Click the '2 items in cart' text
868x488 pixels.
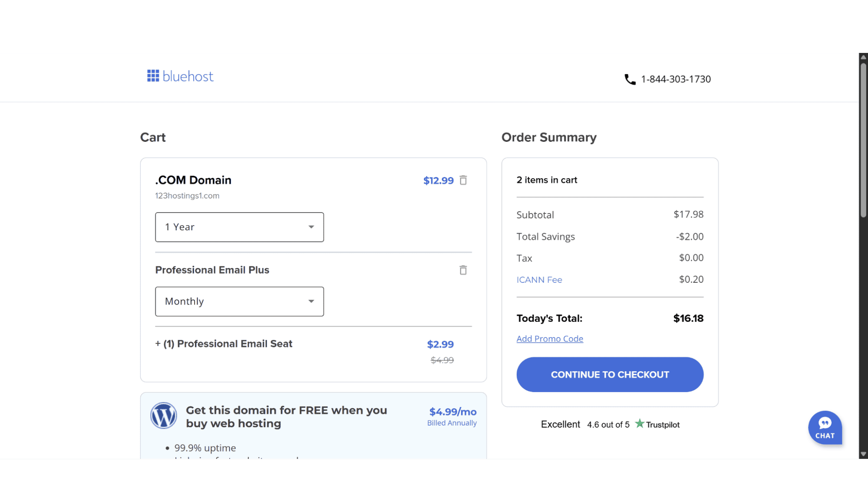(547, 180)
